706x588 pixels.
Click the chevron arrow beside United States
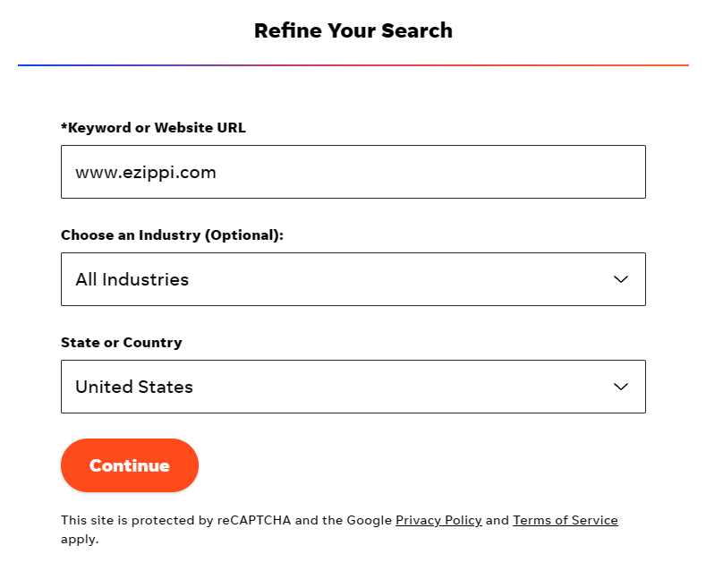click(621, 387)
